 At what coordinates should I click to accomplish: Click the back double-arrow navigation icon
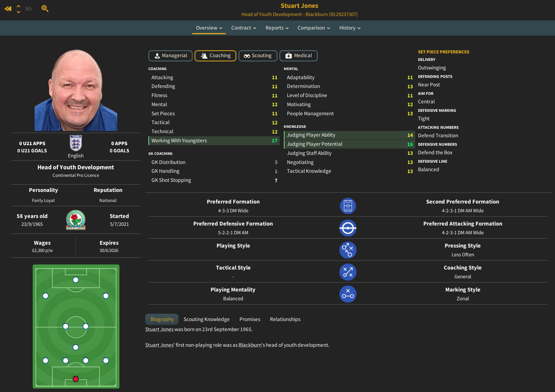pyautogui.click(x=8, y=8)
